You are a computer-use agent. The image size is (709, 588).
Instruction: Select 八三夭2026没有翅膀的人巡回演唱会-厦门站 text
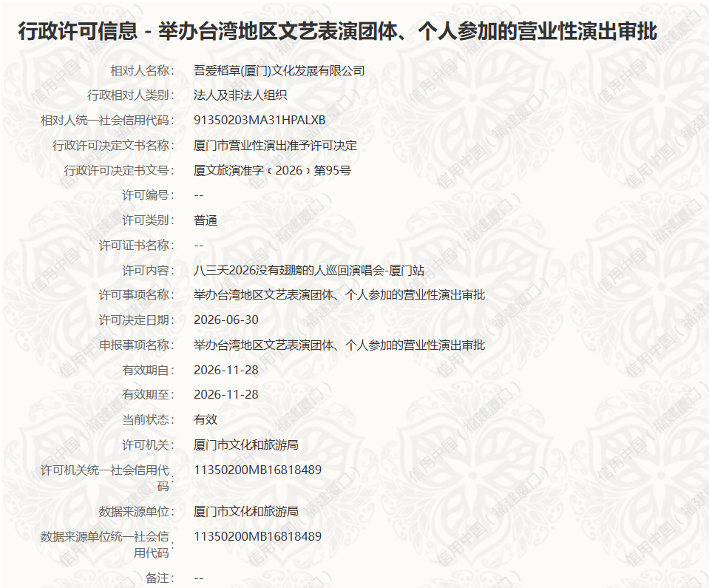(x=309, y=270)
